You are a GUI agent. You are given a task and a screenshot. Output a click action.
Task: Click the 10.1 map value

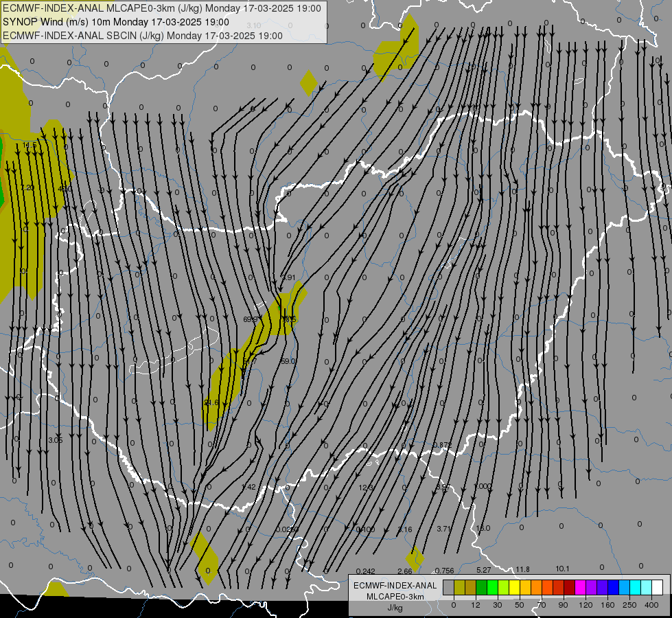pyautogui.click(x=562, y=569)
